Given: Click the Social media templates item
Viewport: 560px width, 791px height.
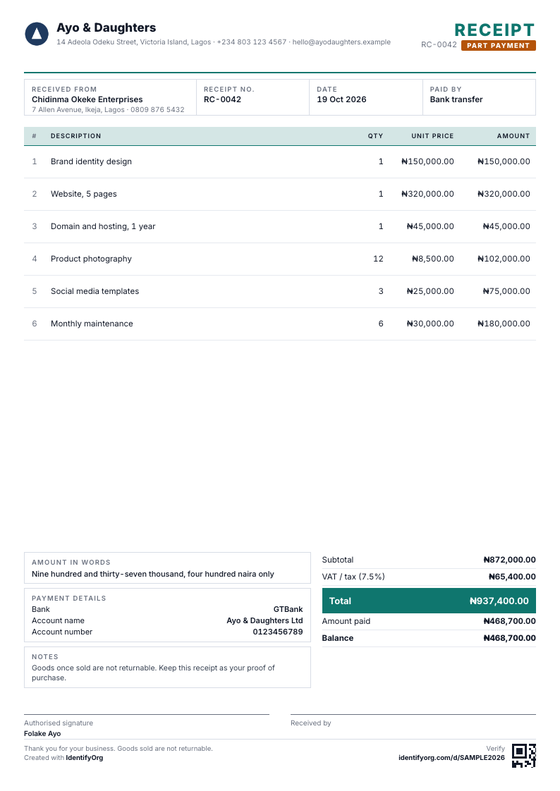Looking at the screenshot, I should click(95, 291).
